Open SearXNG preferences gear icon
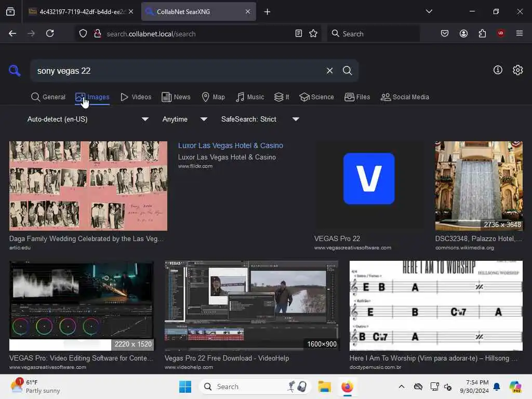 pos(517,70)
